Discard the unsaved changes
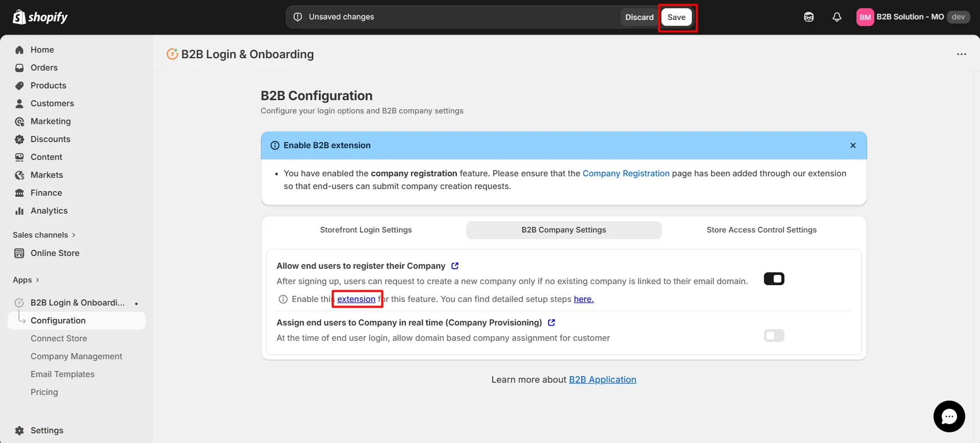Image resolution: width=980 pixels, height=443 pixels. point(639,17)
